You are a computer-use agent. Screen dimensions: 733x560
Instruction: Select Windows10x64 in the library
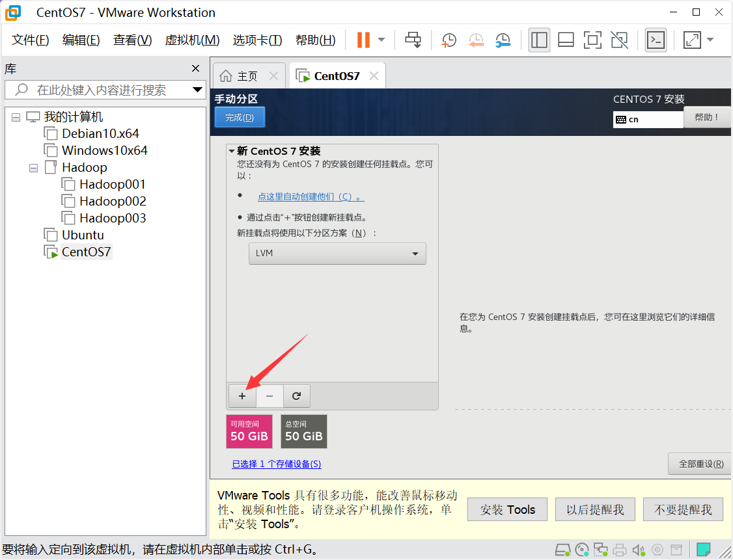pos(104,150)
